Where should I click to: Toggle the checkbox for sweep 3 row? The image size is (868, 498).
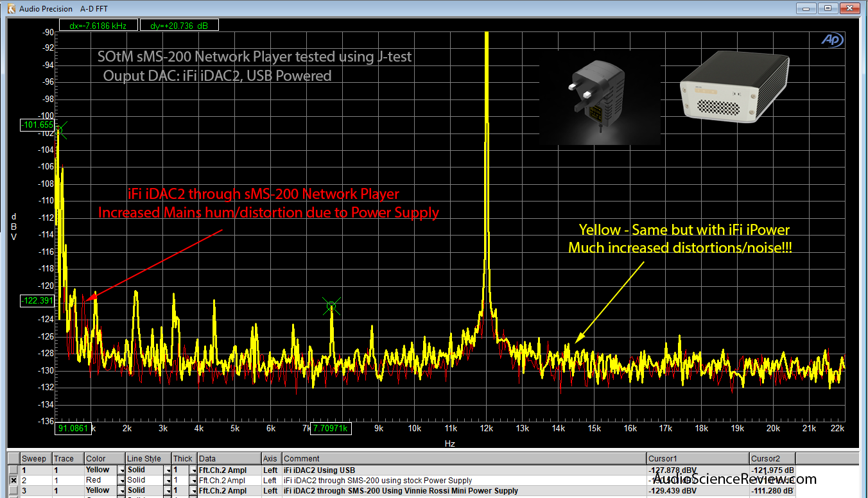click(13, 490)
